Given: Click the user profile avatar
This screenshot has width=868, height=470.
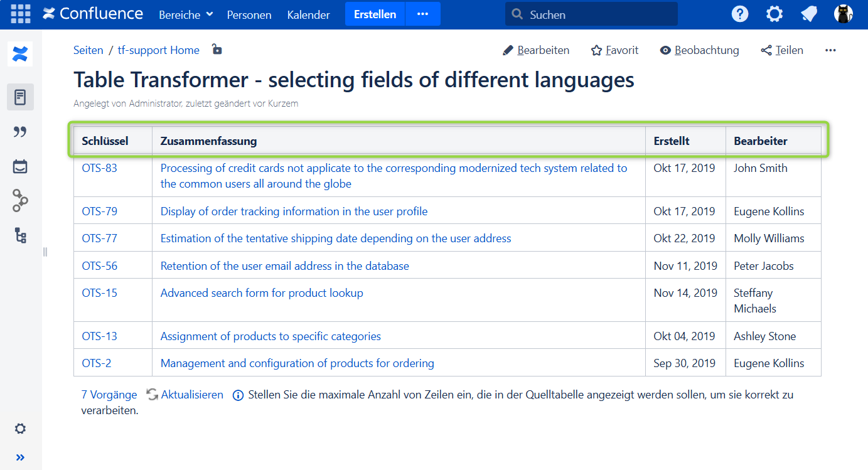Looking at the screenshot, I should (844, 14).
